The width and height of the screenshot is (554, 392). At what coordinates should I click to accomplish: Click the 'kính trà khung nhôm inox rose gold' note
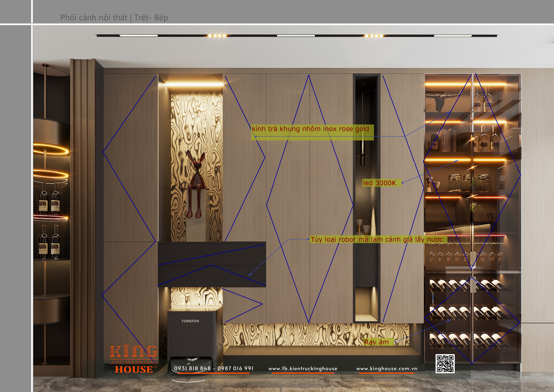point(311,129)
